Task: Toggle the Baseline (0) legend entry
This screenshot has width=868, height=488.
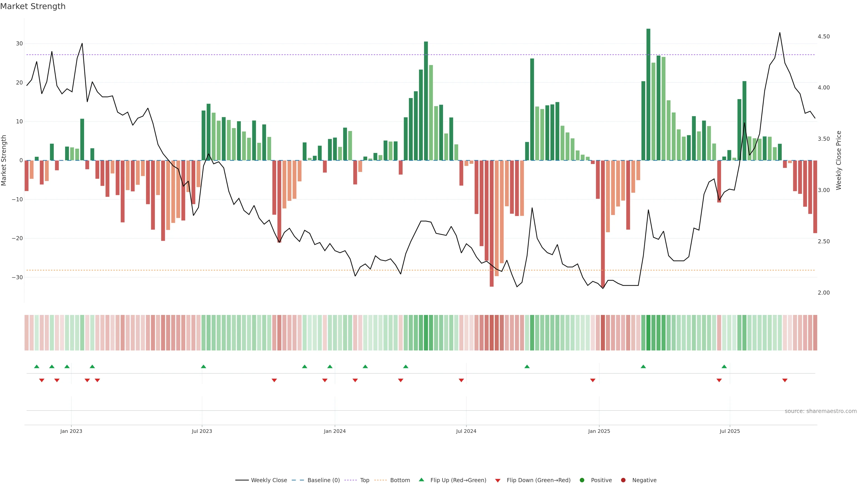Action: [x=323, y=480]
